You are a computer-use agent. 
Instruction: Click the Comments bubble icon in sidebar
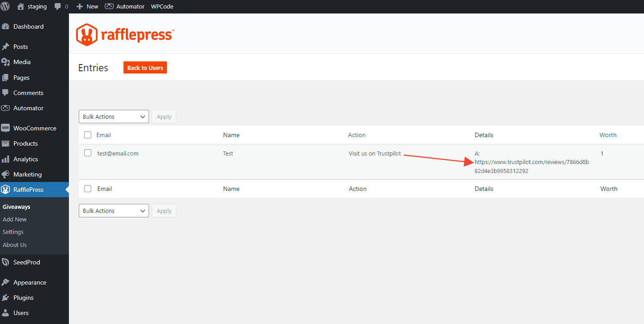pos(6,93)
